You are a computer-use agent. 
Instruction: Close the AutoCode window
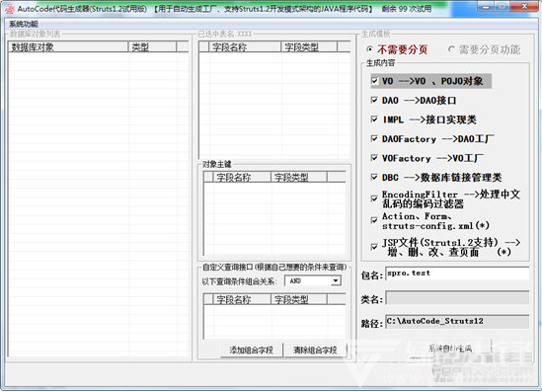point(524,7)
